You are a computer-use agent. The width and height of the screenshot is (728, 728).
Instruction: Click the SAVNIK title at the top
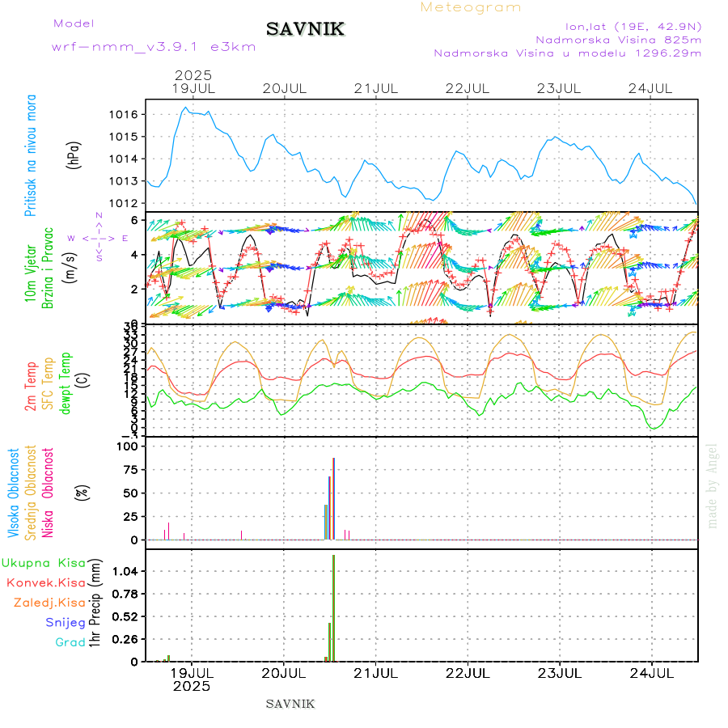pos(306,29)
